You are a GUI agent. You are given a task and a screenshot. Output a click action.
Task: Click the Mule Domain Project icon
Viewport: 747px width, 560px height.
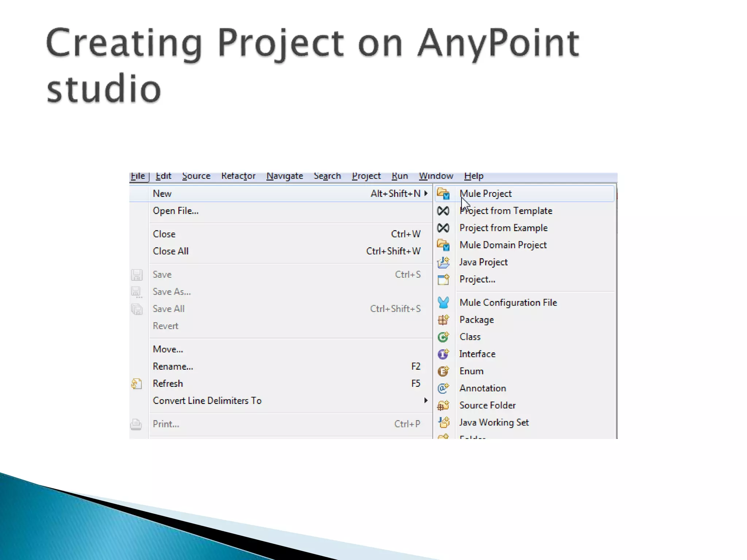(443, 245)
